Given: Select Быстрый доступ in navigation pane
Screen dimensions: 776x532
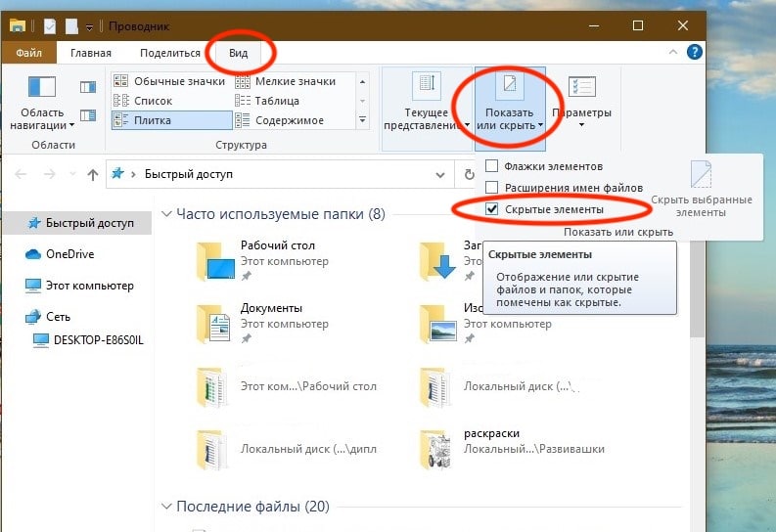Looking at the screenshot, I should pos(79,223).
